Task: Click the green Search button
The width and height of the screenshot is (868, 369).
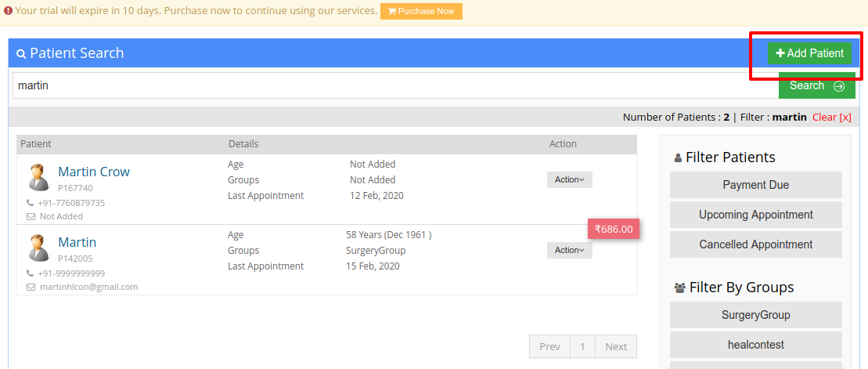Action: (816, 85)
